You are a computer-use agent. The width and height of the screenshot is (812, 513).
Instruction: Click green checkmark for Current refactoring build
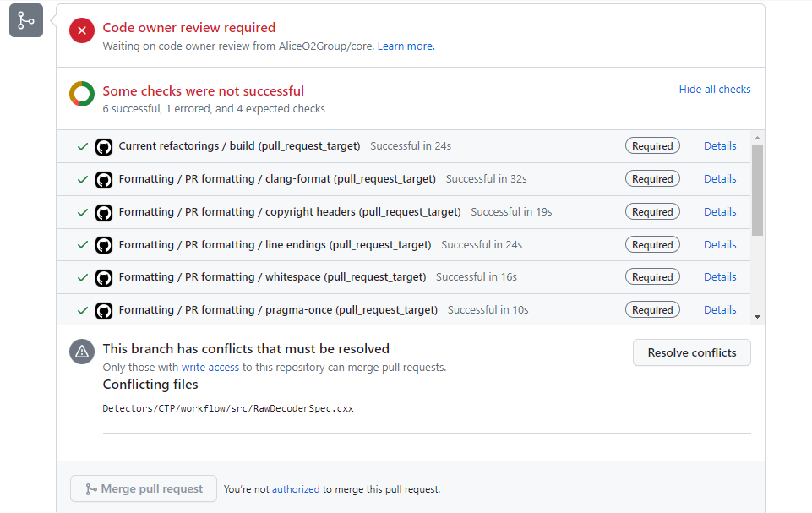coord(82,147)
